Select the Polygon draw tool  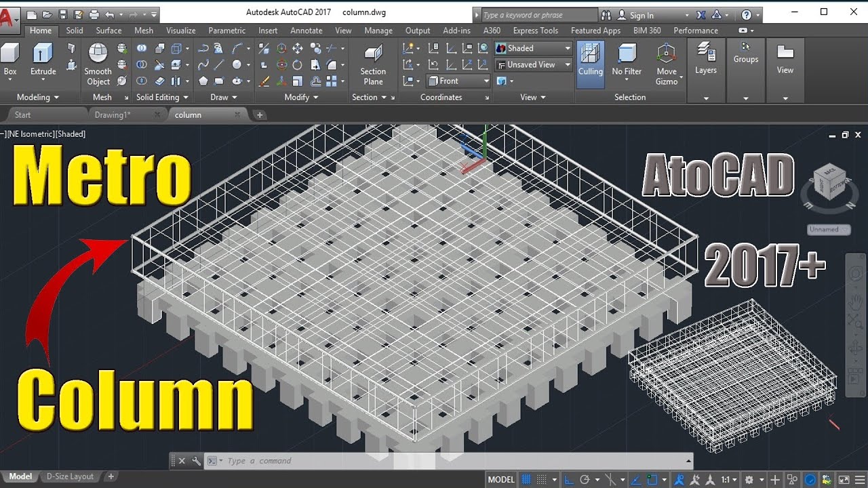coord(203,81)
